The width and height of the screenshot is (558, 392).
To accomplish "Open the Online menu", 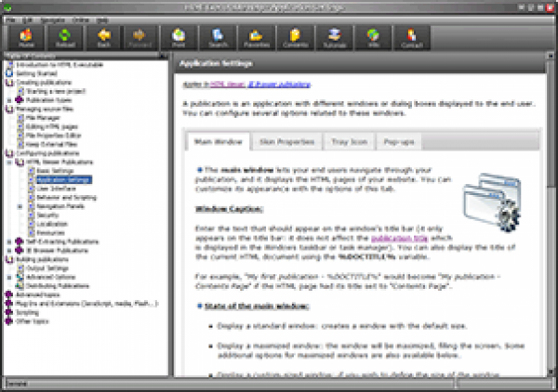I will click(80, 20).
